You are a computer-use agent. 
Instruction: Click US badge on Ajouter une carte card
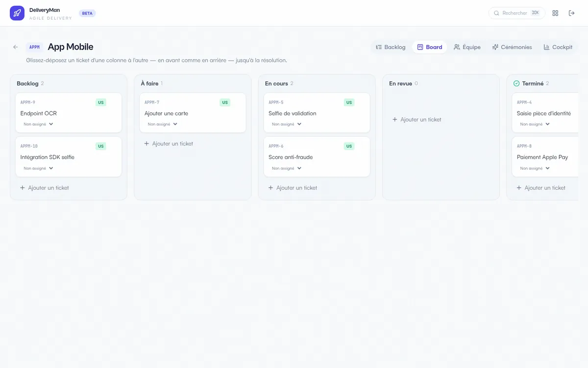(225, 103)
